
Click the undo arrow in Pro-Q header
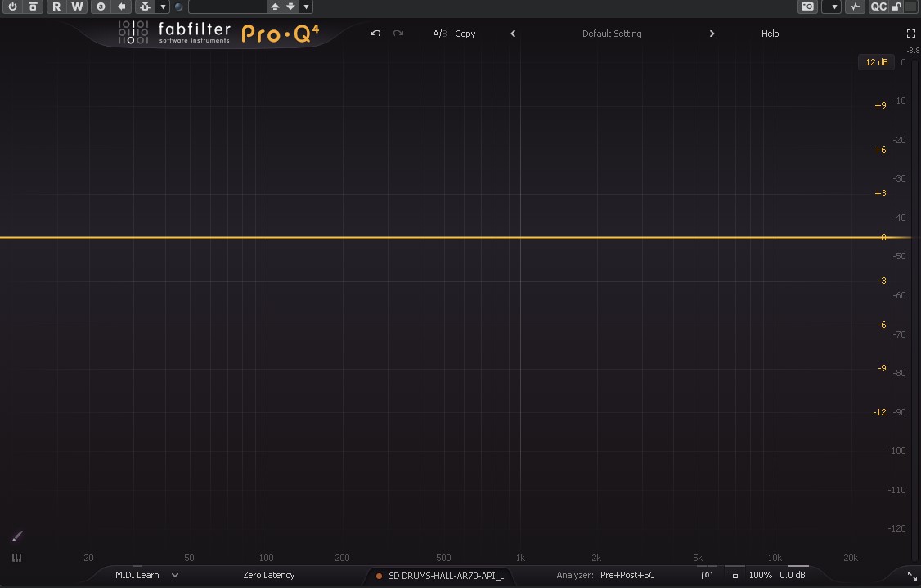375,34
